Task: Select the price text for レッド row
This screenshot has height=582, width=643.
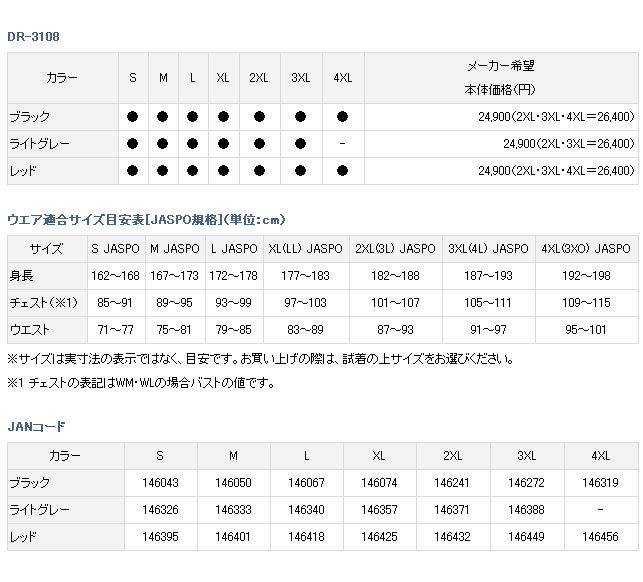Action: tap(556, 171)
